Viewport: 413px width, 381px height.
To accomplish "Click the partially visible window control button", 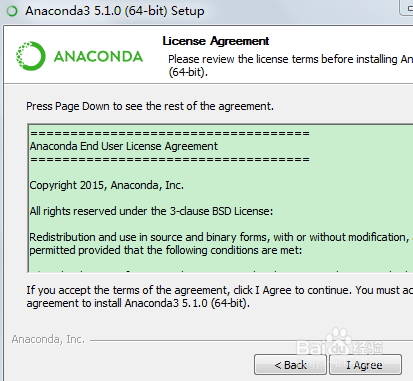I will pos(406,7).
